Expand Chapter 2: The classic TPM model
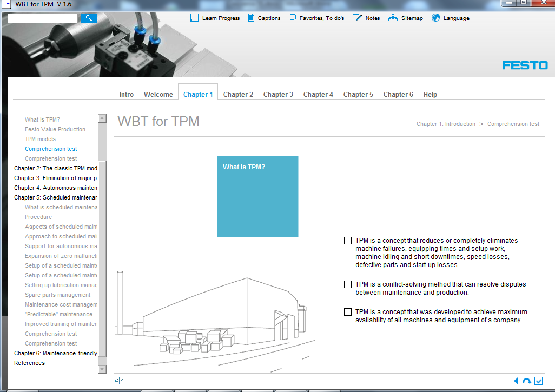The height and width of the screenshot is (392, 555). point(55,168)
